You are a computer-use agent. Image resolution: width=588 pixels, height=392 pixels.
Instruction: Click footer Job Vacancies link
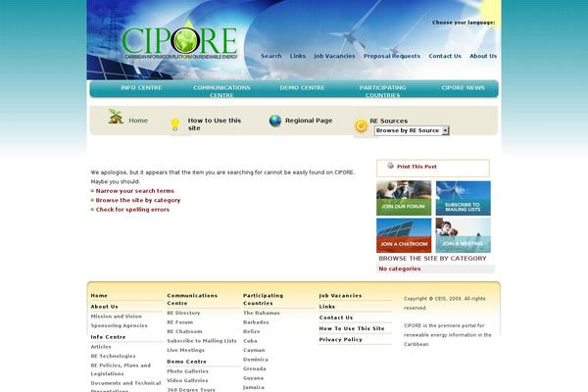pos(340,296)
